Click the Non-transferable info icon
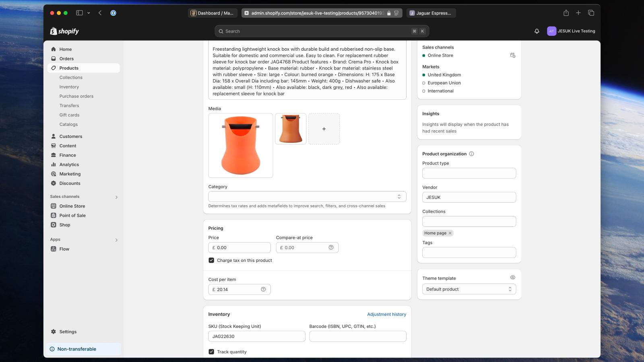 coord(52,349)
